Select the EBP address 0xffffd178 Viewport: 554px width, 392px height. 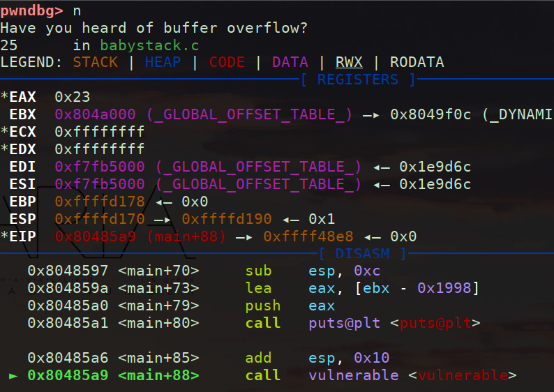tap(100, 202)
